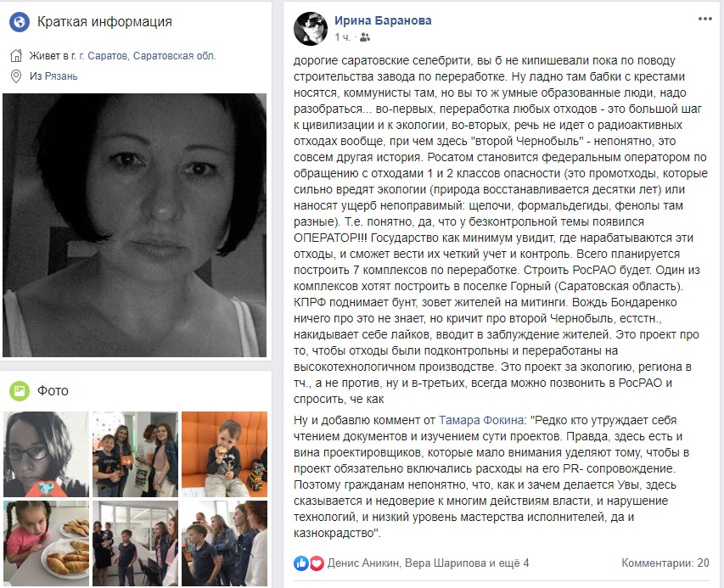Open tagged Тамара Фокина profile link

(480, 421)
